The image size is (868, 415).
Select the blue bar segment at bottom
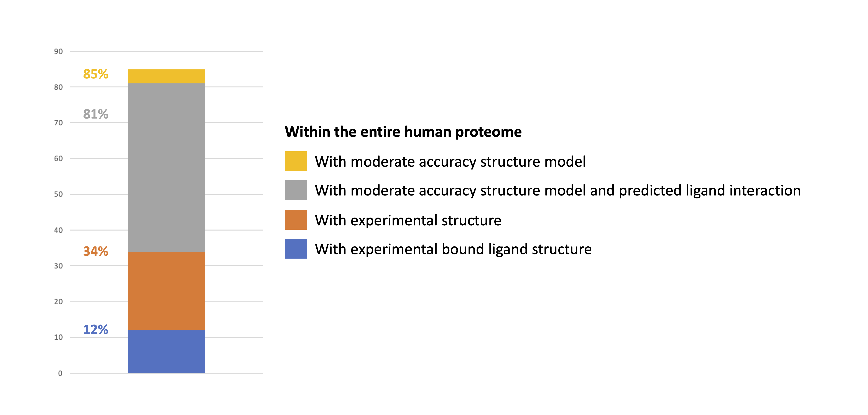pos(166,352)
